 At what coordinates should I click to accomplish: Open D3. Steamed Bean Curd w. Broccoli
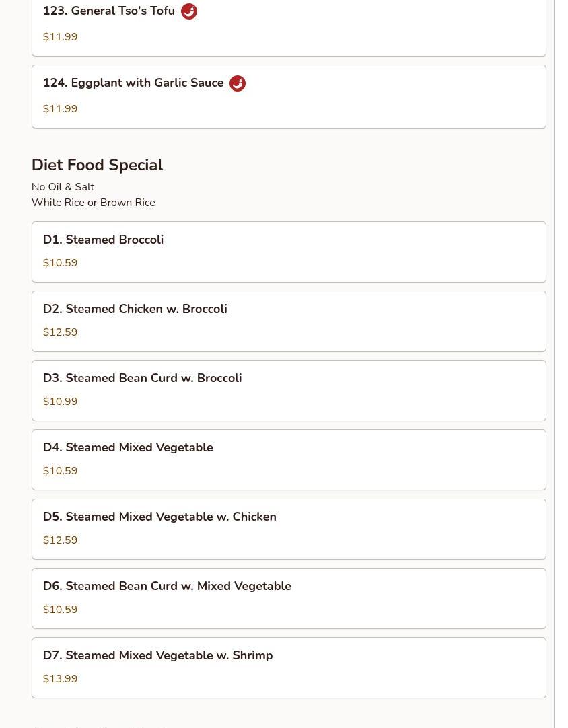coord(289,390)
